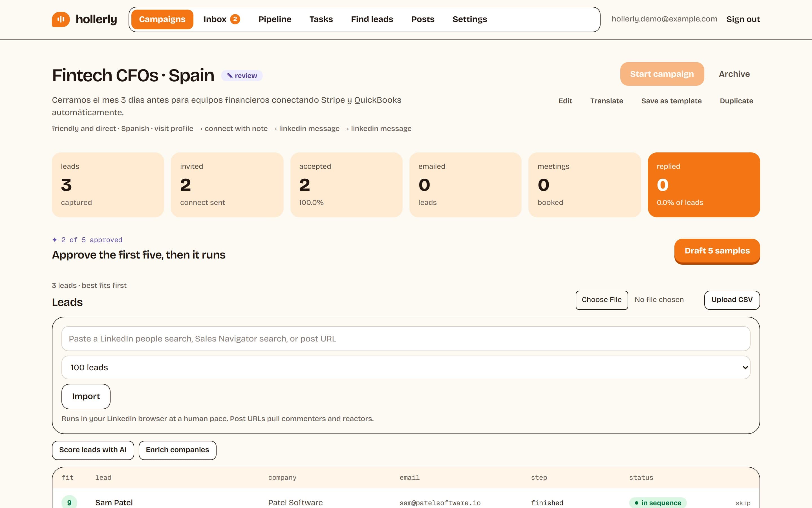The height and width of the screenshot is (508, 812).
Task: Open the Campaigns tab
Action: pos(162,19)
